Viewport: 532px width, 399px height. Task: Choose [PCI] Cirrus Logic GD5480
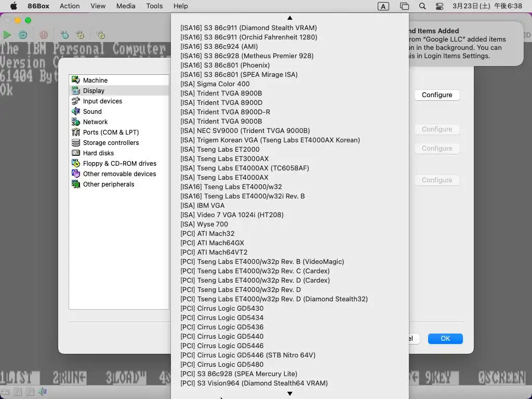[290, 364]
